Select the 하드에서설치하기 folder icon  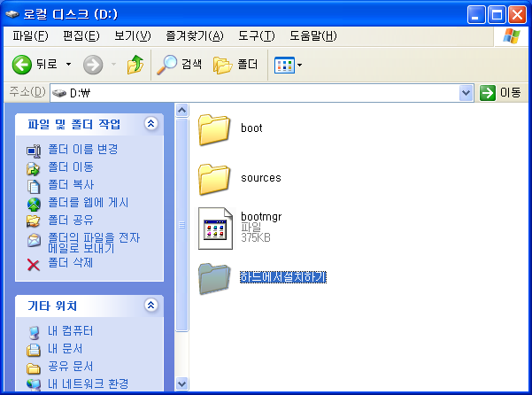pyautogui.click(x=214, y=279)
